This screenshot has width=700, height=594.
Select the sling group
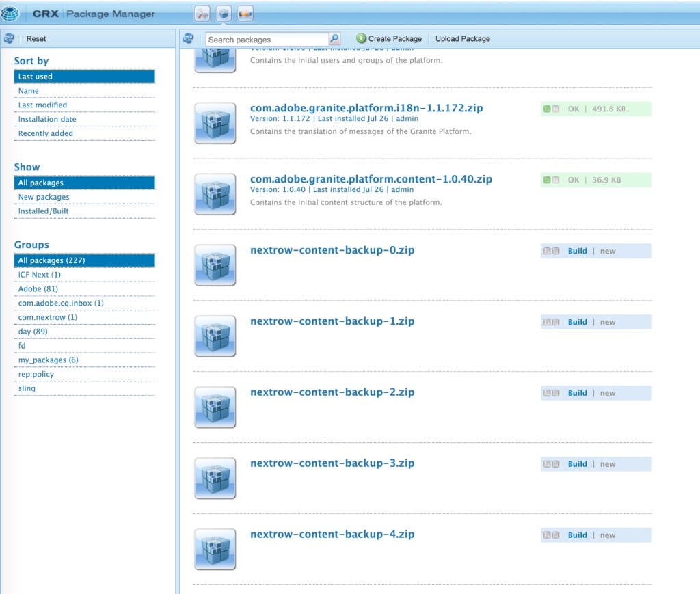84,389
